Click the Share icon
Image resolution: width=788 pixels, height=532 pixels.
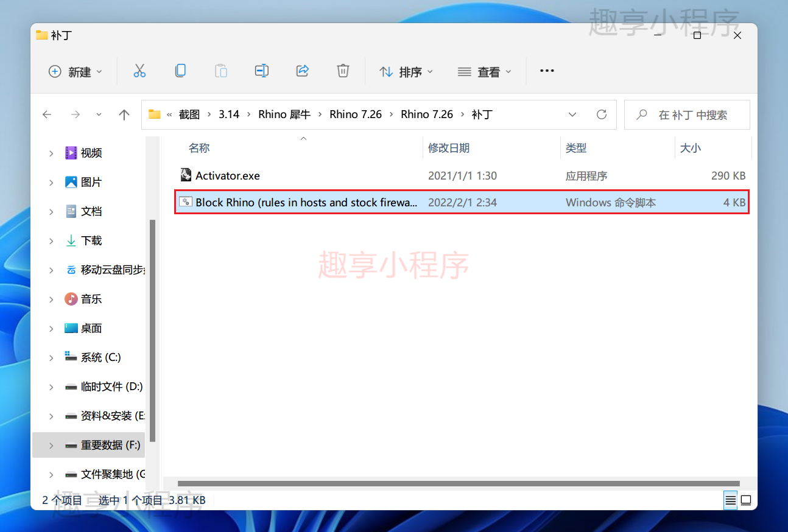(303, 71)
